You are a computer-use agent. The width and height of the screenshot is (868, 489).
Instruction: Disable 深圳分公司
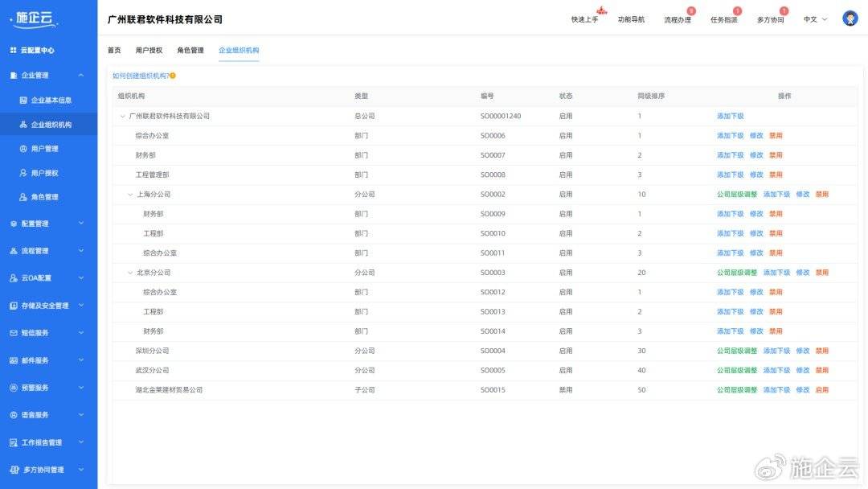tap(821, 351)
